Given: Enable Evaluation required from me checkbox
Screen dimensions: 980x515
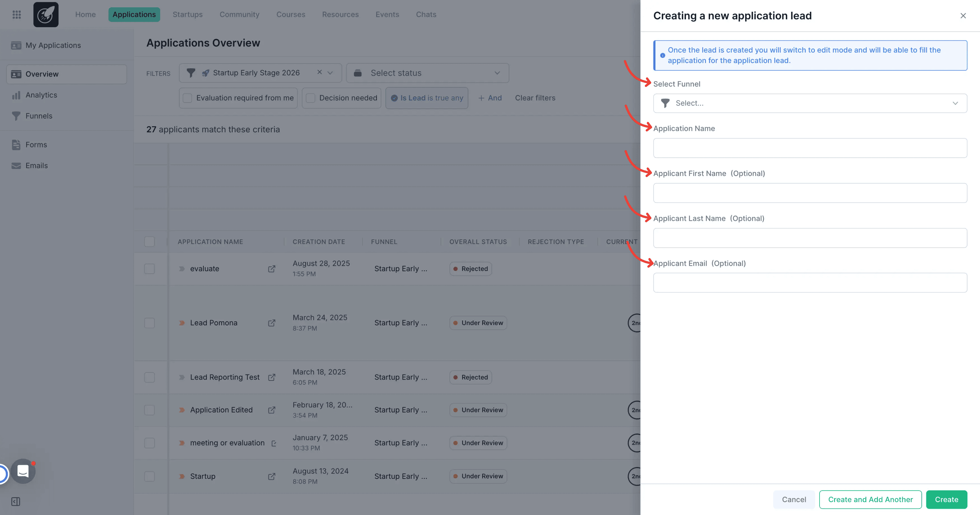Looking at the screenshot, I should (188, 98).
